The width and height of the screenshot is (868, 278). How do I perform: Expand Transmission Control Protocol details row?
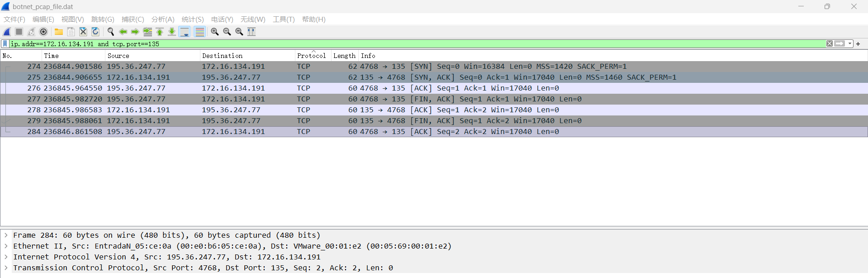coord(6,268)
